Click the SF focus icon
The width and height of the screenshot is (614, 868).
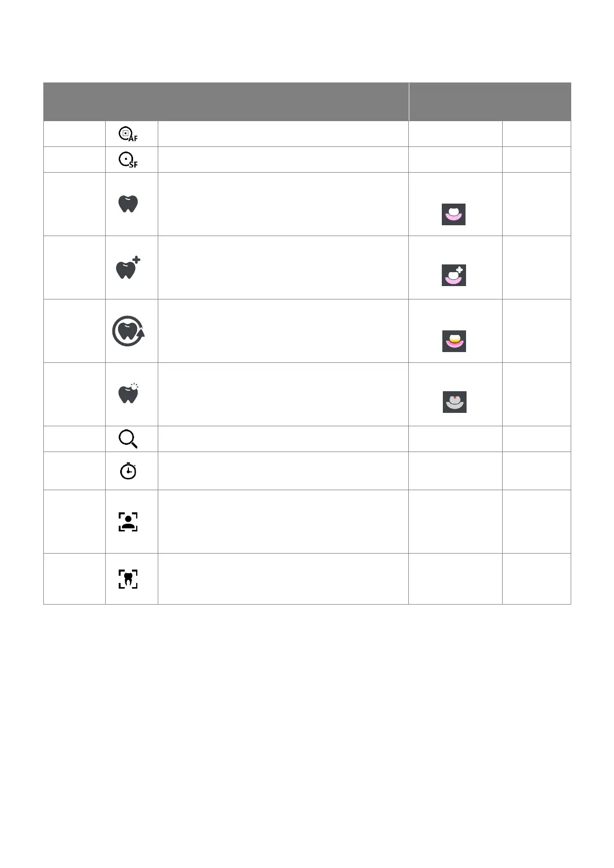click(128, 160)
